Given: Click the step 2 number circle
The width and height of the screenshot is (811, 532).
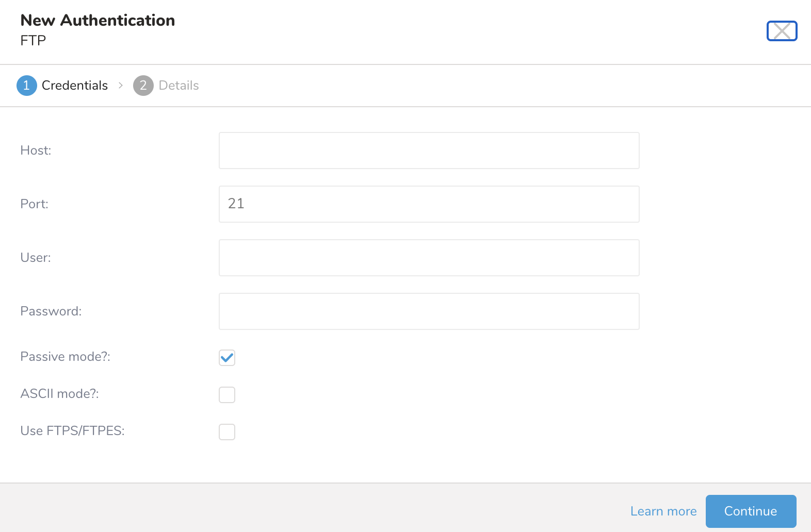Looking at the screenshot, I should [143, 86].
